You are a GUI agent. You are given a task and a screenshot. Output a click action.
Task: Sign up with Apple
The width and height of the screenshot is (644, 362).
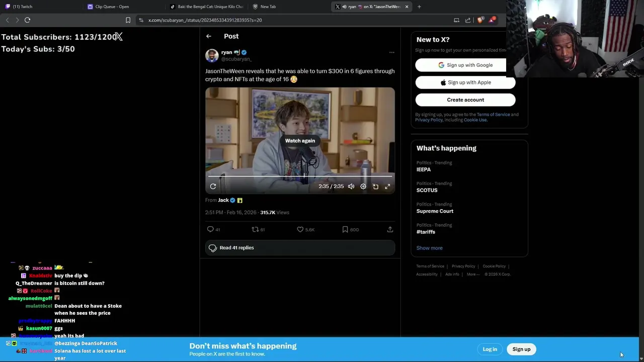tap(465, 82)
